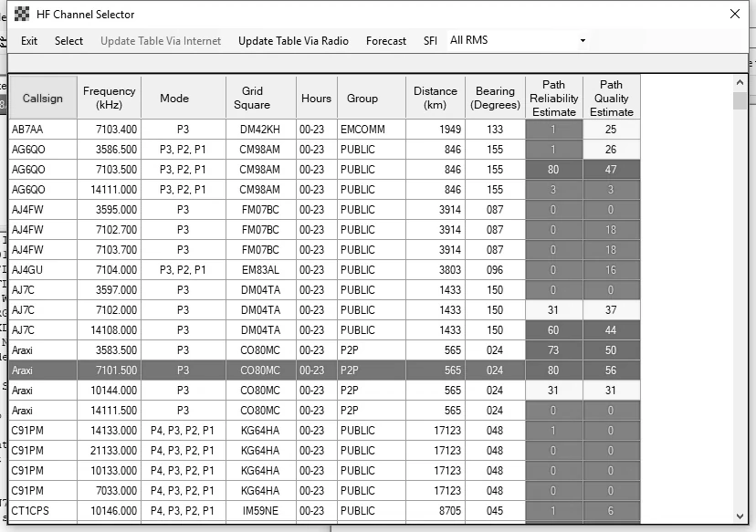Click the 7103.700 frequency cell

coord(109,250)
